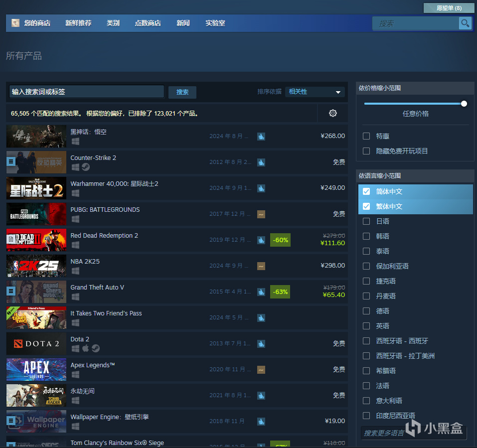Open the Dota 2 game thumbnail
477x448 pixels.
tap(36, 344)
